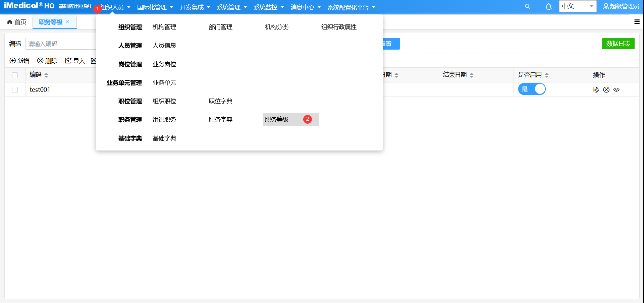The image size is (644, 303).
Task: Open 基础字典 menu item
Action: click(x=164, y=138)
